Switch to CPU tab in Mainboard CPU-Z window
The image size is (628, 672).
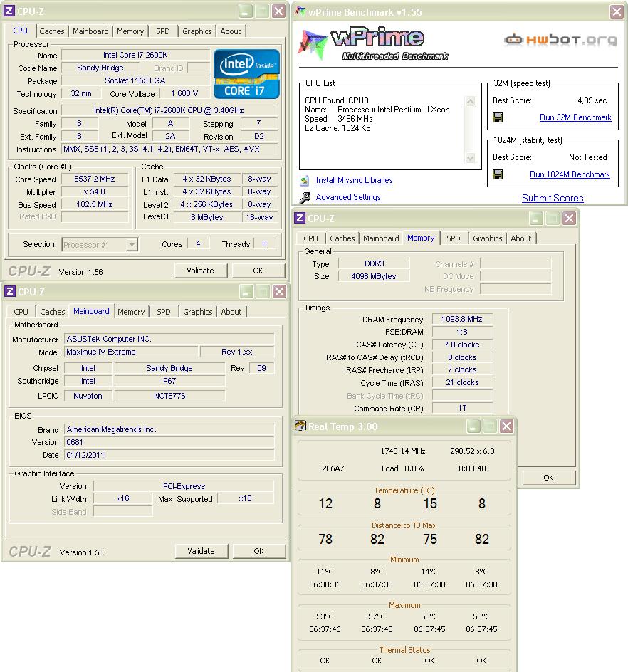tap(21, 312)
